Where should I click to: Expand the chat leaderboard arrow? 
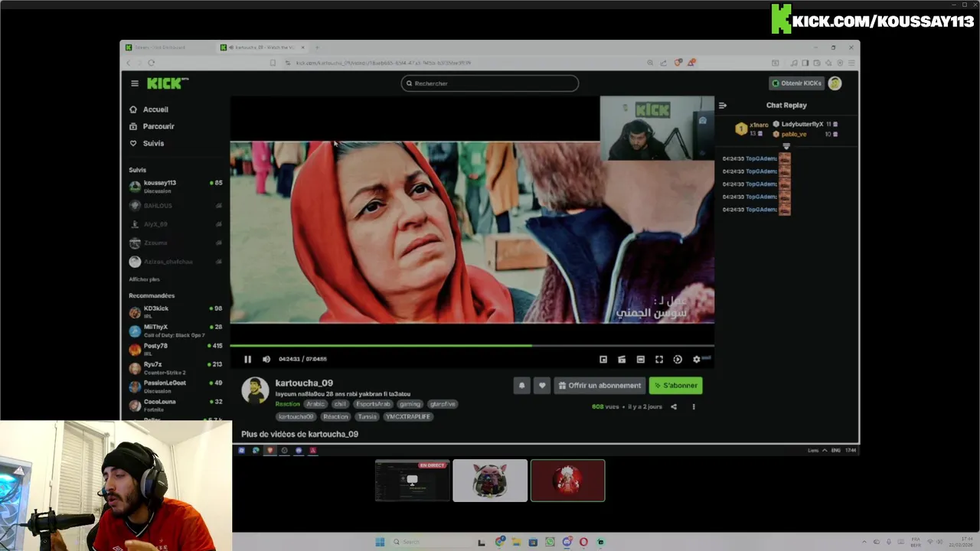[786, 146]
